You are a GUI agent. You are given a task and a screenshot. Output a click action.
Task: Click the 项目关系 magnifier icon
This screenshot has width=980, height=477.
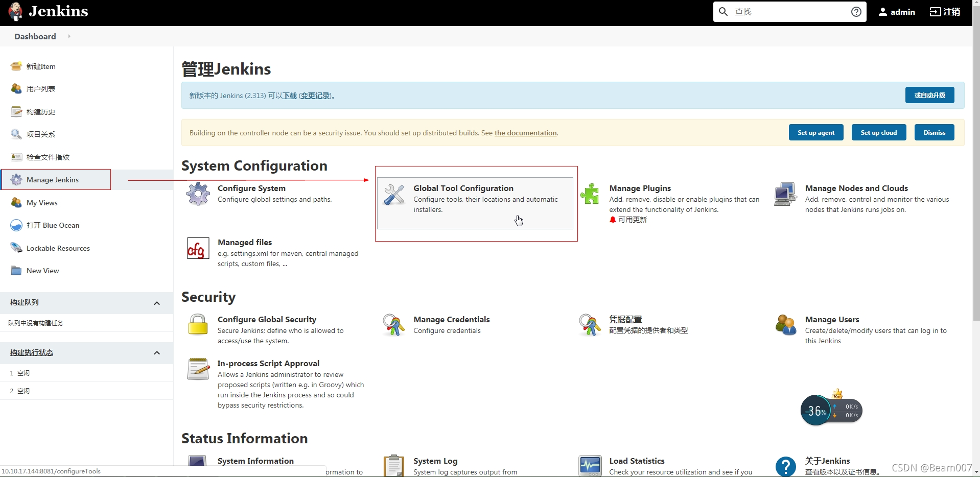click(16, 134)
